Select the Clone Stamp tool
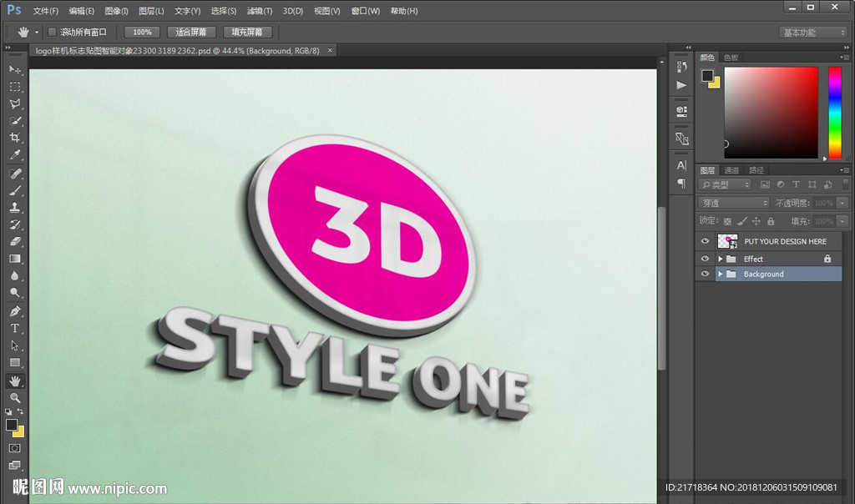Viewport: 855px width, 504px height. 15,207
